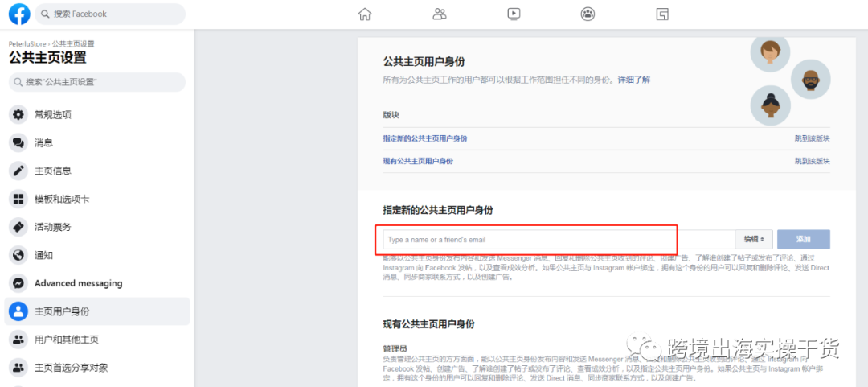This screenshot has width=868, height=387.
Task: Click the person icon beside 主页用户身份
Action: pos(18,311)
